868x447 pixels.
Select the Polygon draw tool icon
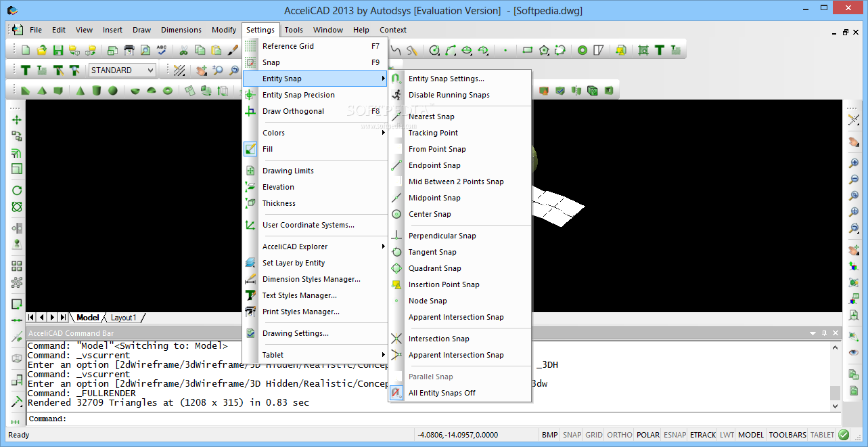(x=544, y=50)
